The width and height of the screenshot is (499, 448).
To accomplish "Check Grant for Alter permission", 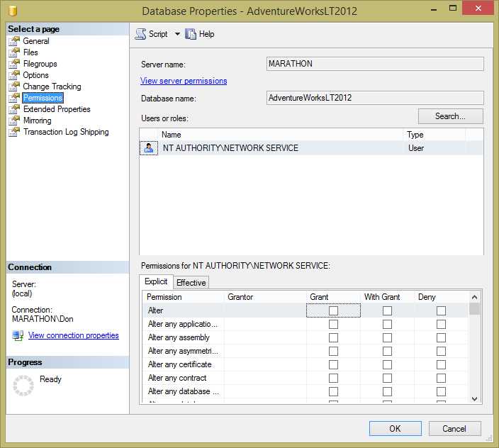I will pos(333,310).
